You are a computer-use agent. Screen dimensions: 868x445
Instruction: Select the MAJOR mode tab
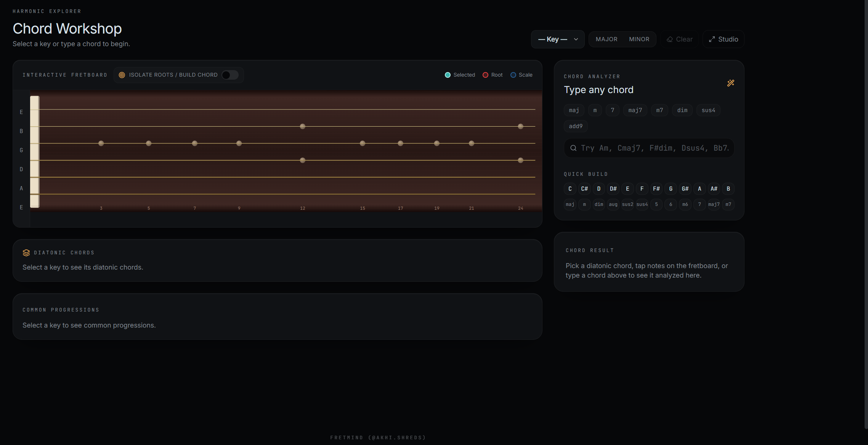(606, 39)
